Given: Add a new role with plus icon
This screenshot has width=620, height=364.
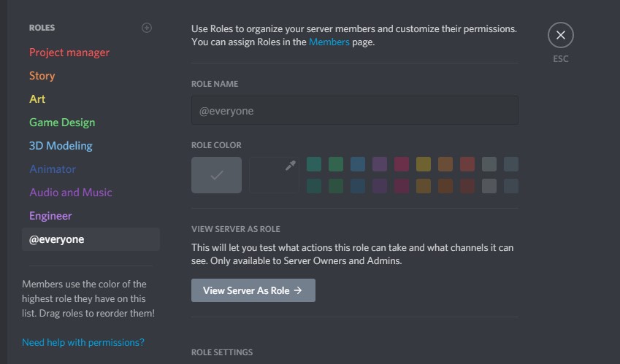Looking at the screenshot, I should tap(147, 28).
